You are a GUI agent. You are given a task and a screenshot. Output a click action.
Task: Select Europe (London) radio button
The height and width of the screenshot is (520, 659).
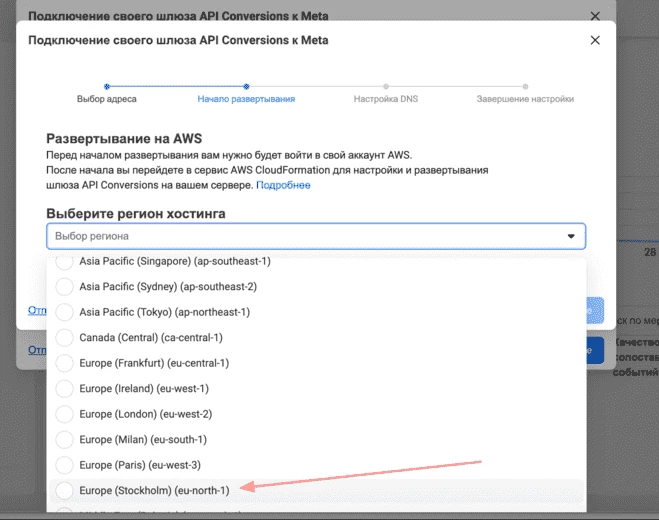click(x=64, y=414)
